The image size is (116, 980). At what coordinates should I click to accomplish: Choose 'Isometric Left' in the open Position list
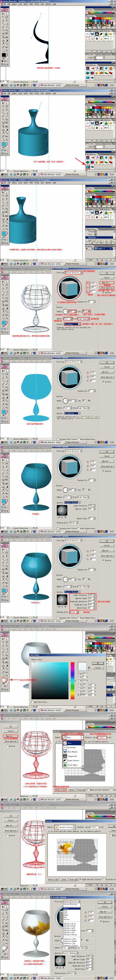pos(72,939)
